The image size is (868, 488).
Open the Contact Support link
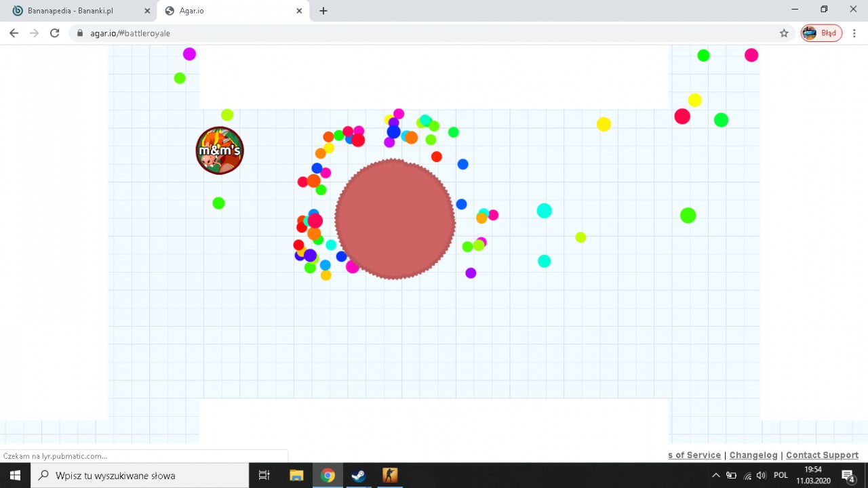tap(823, 455)
